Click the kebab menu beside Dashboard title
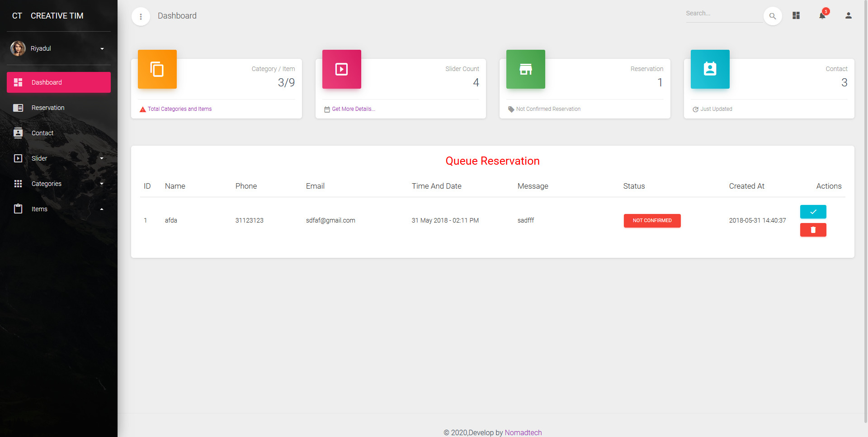Viewport: 868px width, 437px height. pyautogui.click(x=141, y=16)
